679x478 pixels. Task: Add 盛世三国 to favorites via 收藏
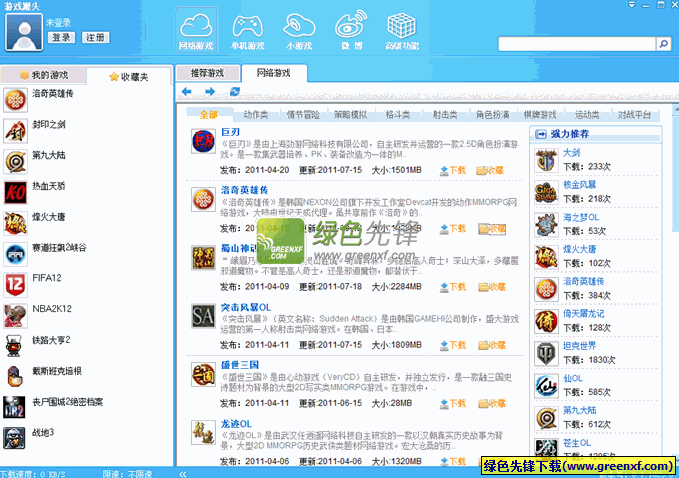coord(491,404)
